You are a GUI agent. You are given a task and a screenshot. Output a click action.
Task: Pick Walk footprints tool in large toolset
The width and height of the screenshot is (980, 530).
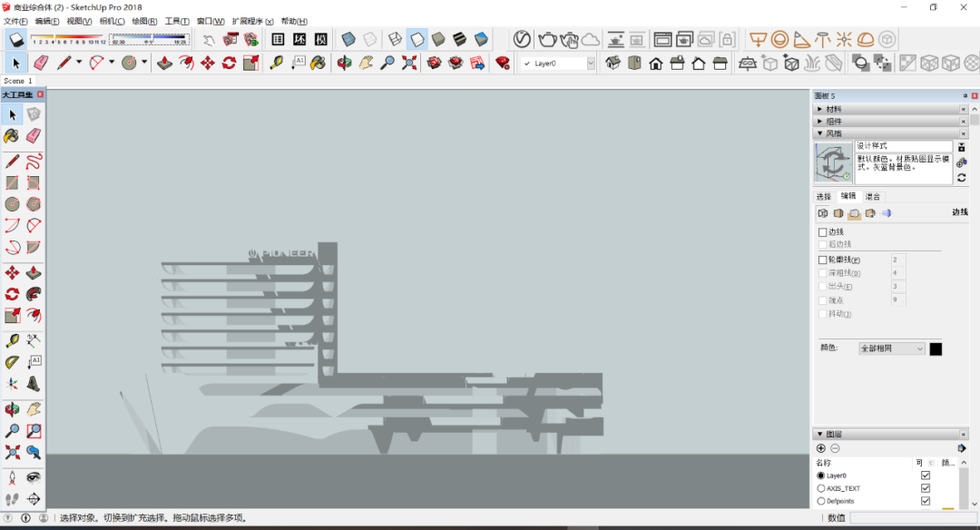[12, 499]
